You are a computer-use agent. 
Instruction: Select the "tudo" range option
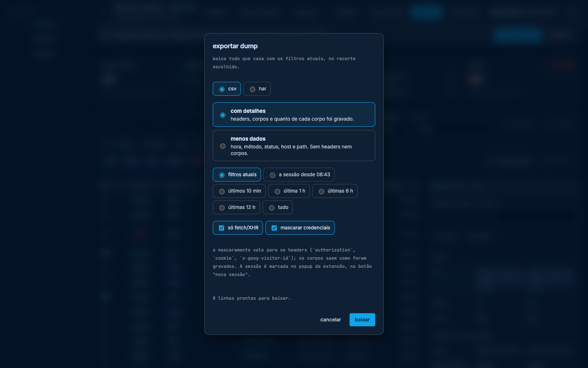pos(278,207)
